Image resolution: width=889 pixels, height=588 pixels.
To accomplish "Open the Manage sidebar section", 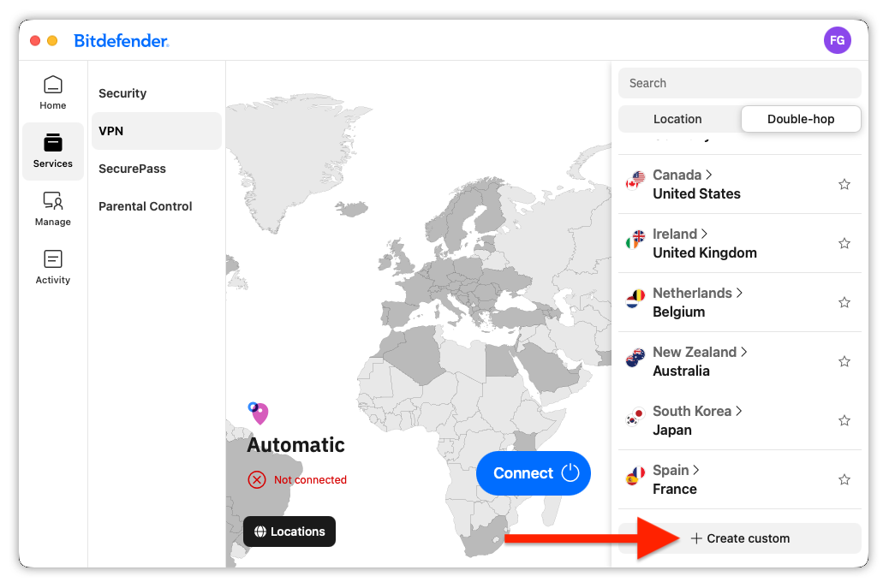I will pos(53,209).
